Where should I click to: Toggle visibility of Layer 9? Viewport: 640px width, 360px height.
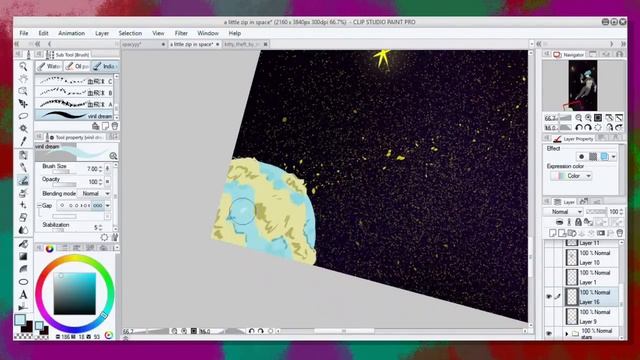pos(549,316)
